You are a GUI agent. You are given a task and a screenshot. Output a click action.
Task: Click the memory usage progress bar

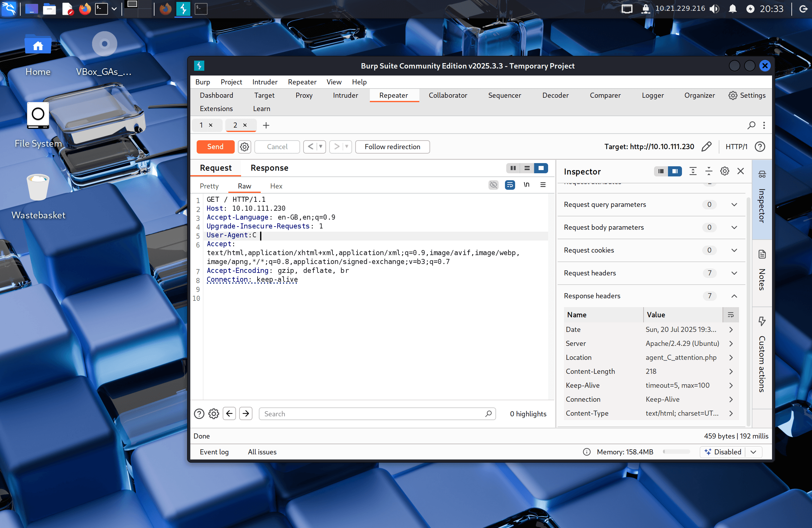676,452
